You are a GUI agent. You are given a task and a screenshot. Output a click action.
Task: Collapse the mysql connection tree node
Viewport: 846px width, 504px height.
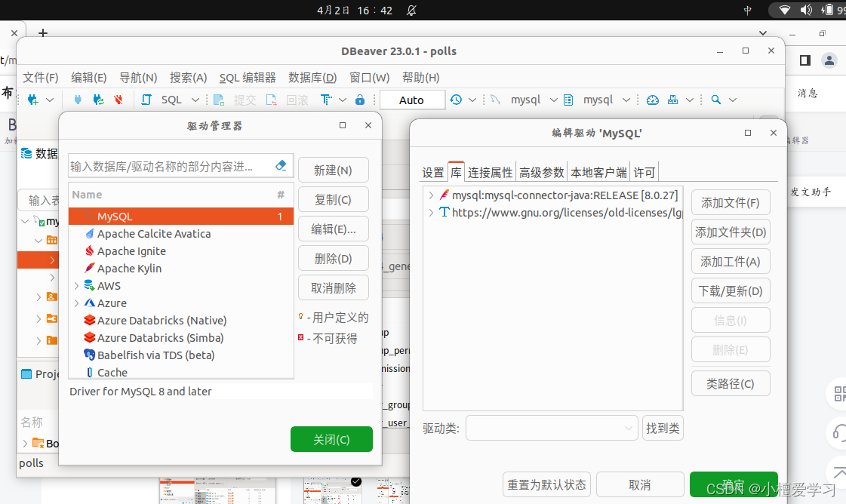point(25,221)
